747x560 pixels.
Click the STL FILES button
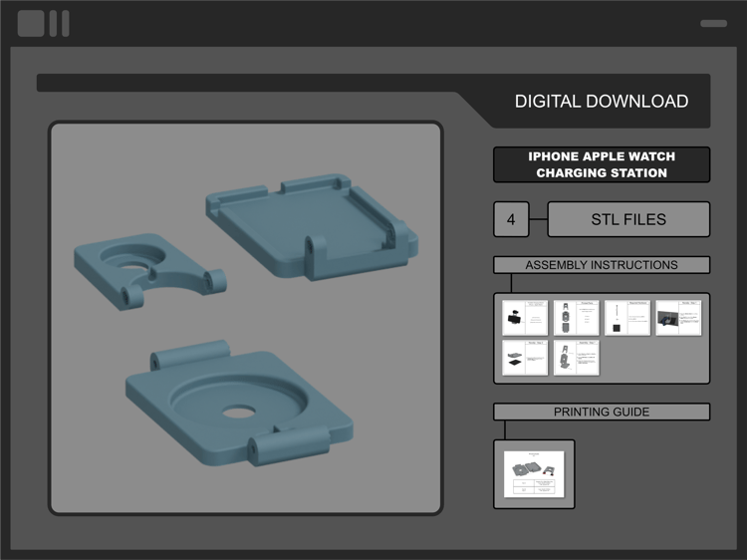pyautogui.click(x=628, y=219)
